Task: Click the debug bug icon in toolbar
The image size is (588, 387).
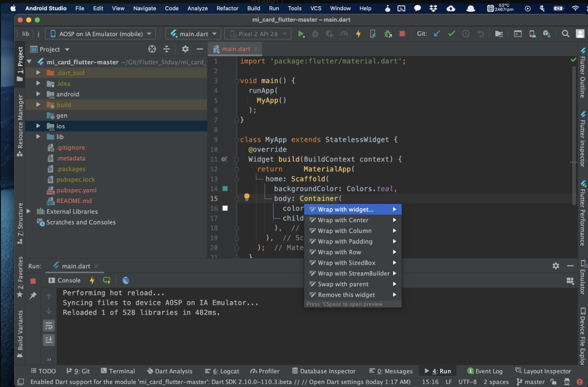Action: coord(315,34)
